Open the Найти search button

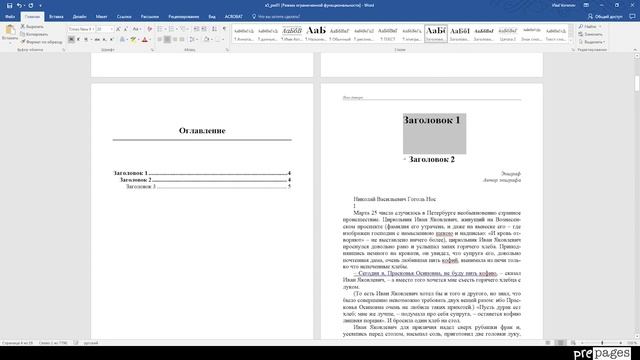coord(590,27)
